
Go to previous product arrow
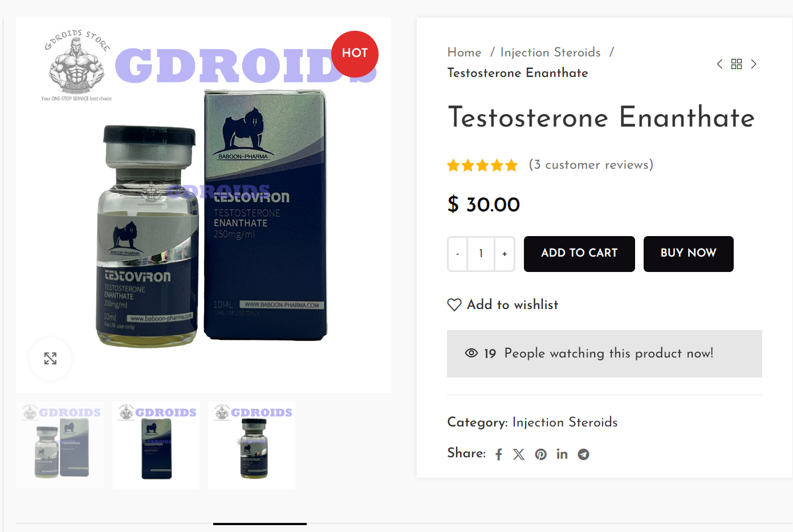coord(719,64)
